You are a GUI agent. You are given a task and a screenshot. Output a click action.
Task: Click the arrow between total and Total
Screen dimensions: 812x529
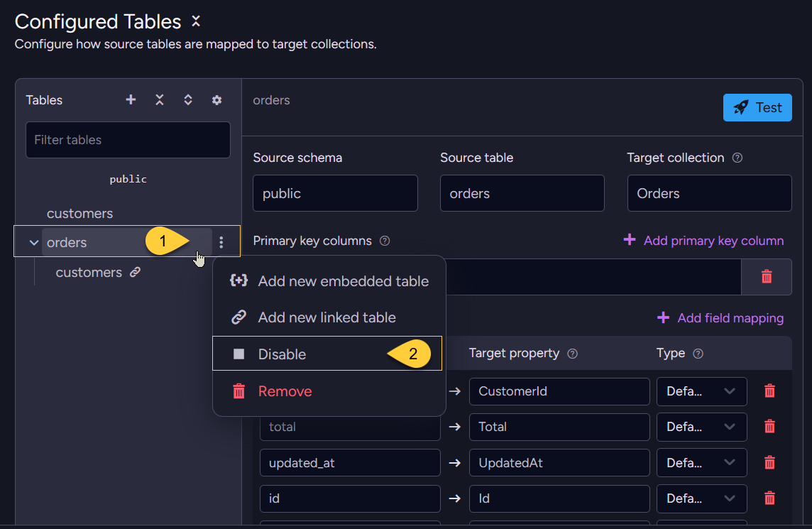pyautogui.click(x=455, y=427)
